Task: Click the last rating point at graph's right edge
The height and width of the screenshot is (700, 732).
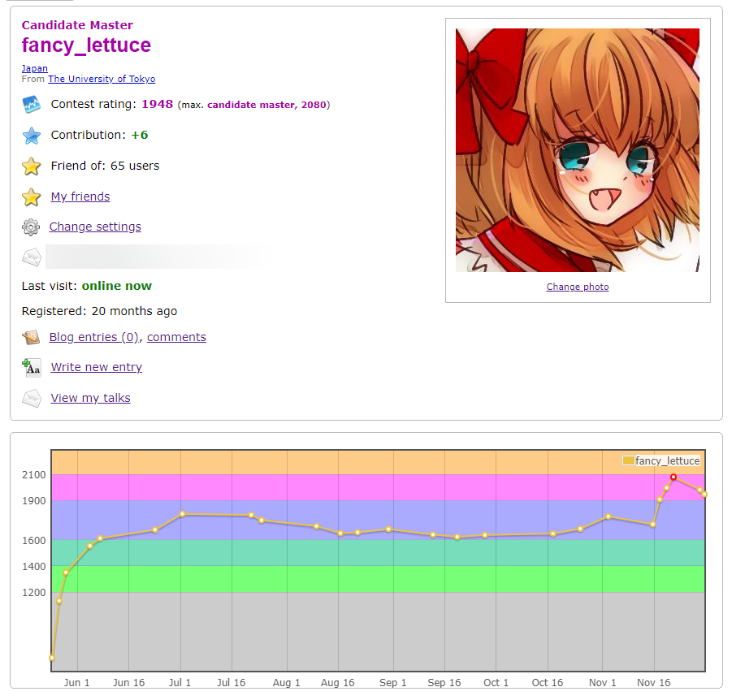Action: [704, 495]
